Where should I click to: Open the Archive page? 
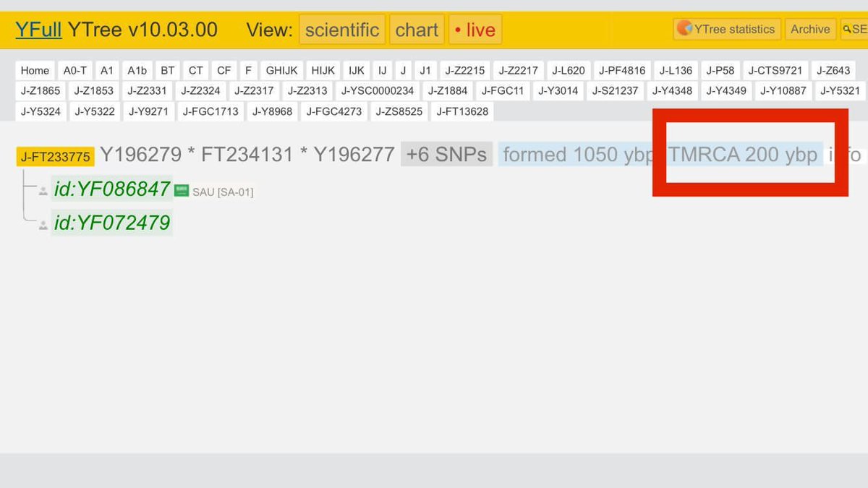point(810,29)
